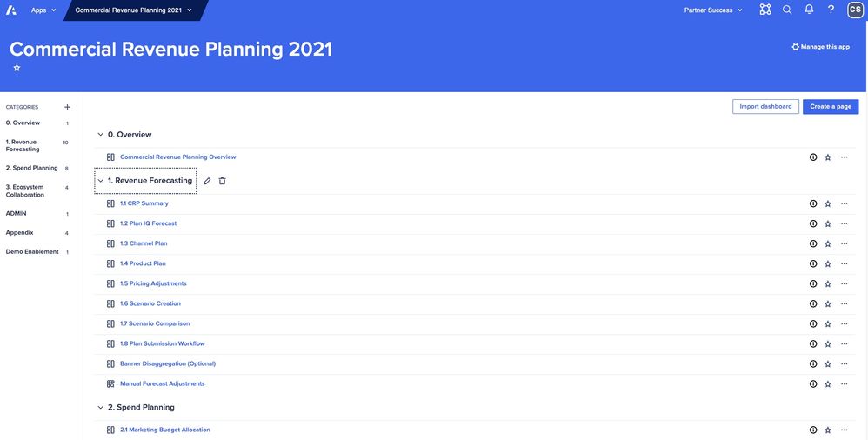The image size is (868, 440).
Task: Open more options for 1.6 Scenario Creation
Action: point(844,303)
